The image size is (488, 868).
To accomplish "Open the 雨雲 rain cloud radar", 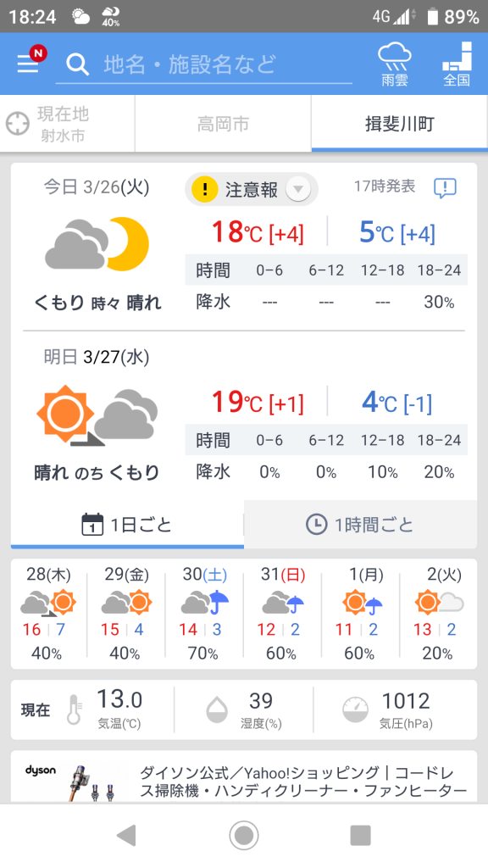I will [395, 64].
